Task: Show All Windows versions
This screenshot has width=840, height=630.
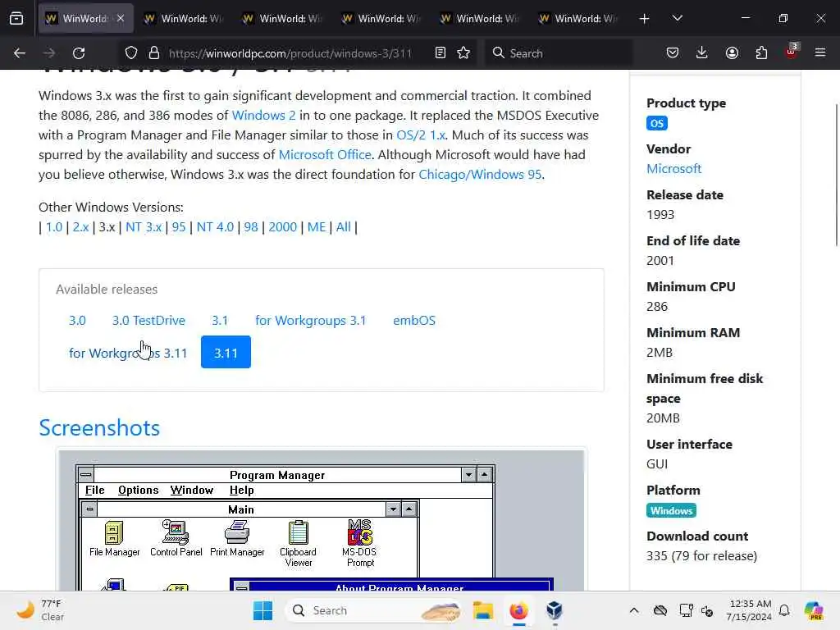Action: 343,227
